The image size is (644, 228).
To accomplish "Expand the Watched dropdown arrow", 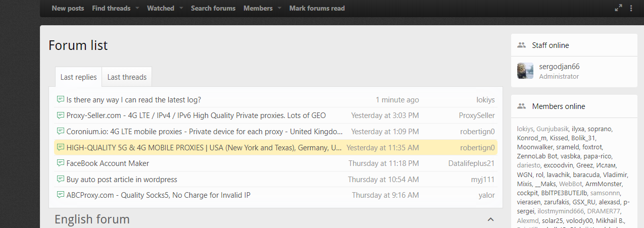I will (x=181, y=8).
